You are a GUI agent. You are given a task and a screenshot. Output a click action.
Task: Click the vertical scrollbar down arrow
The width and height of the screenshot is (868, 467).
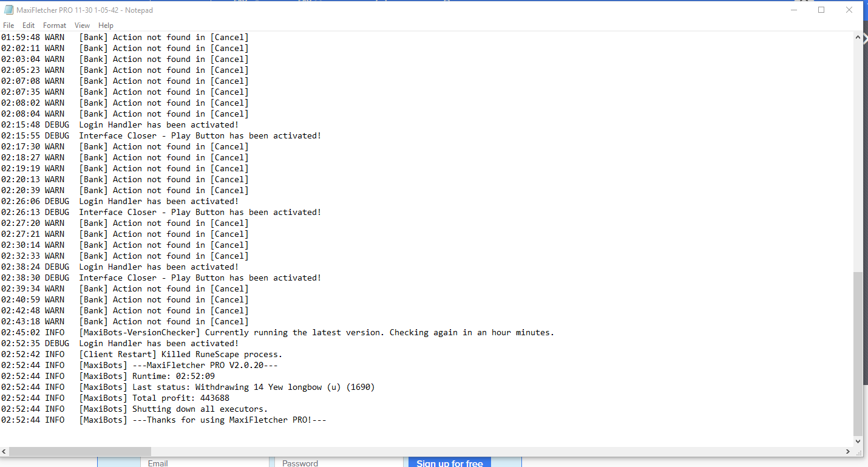click(x=858, y=441)
